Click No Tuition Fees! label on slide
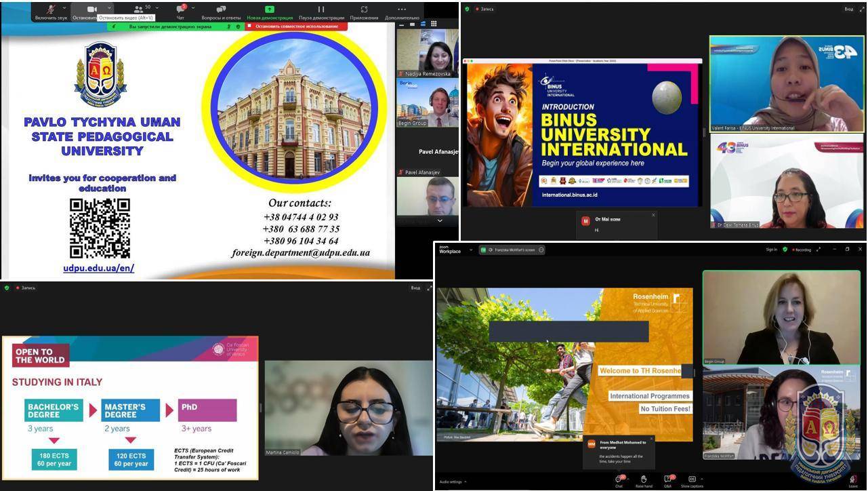Image resolution: width=868 pixels, height=491 pixels. (665, 409)
